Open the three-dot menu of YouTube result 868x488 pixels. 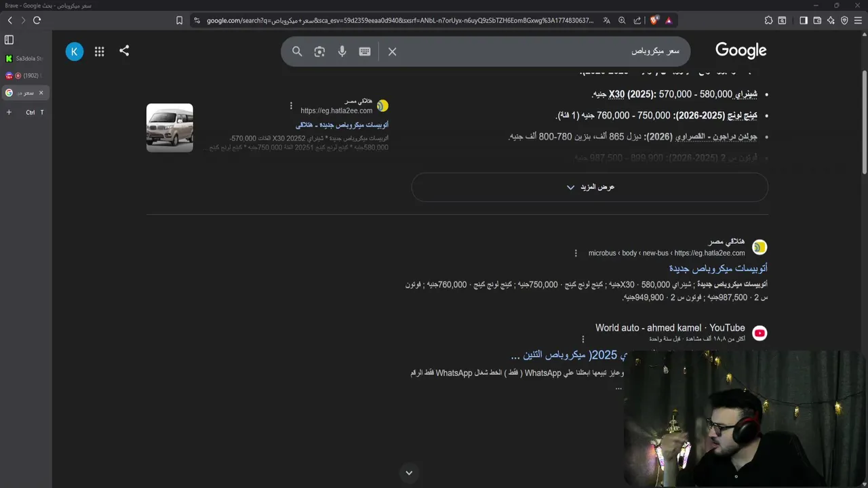(x=583, y=339)
